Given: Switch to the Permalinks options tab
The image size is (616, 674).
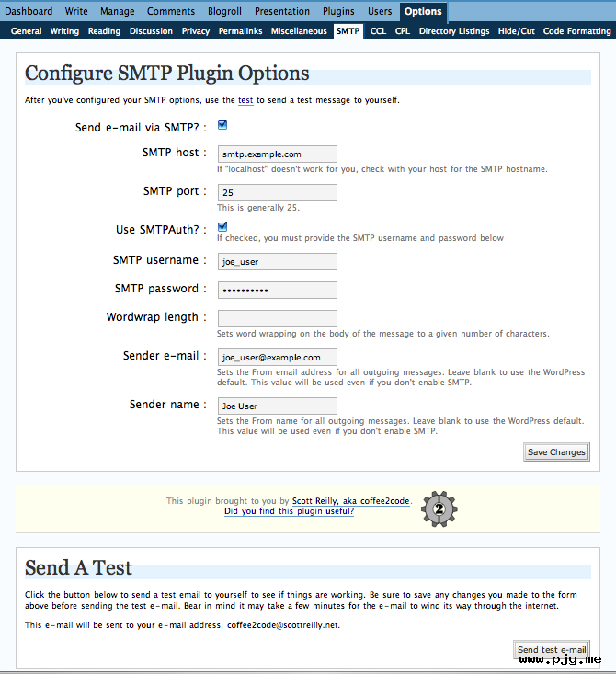Looking at the screenshot, I should (240, 31).
